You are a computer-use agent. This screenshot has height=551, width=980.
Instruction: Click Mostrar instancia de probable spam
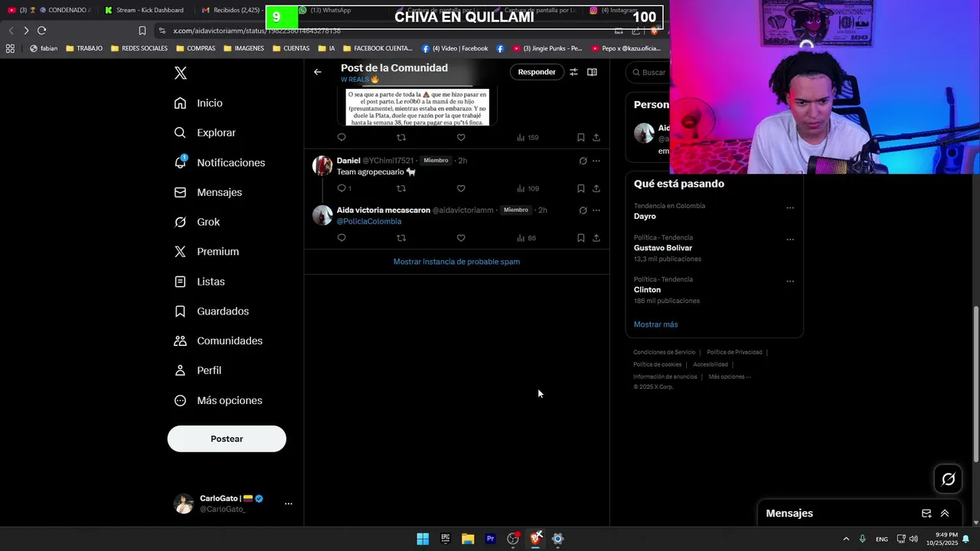(456, 262)
